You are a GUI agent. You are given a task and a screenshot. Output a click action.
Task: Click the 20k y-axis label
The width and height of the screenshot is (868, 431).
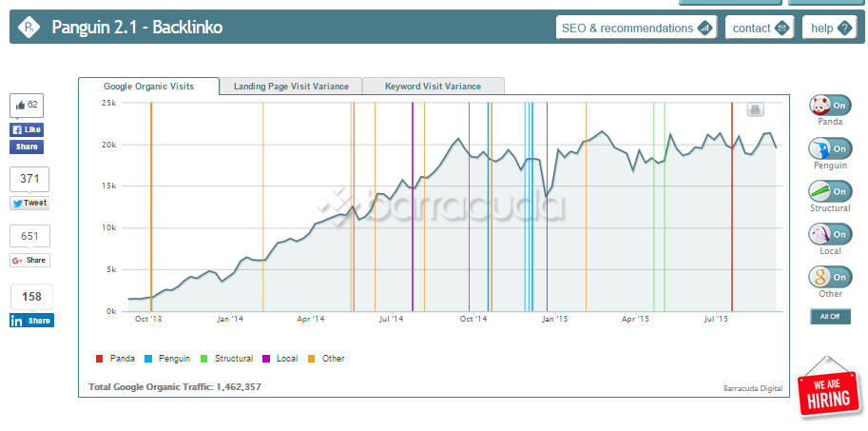coord(108,145)
